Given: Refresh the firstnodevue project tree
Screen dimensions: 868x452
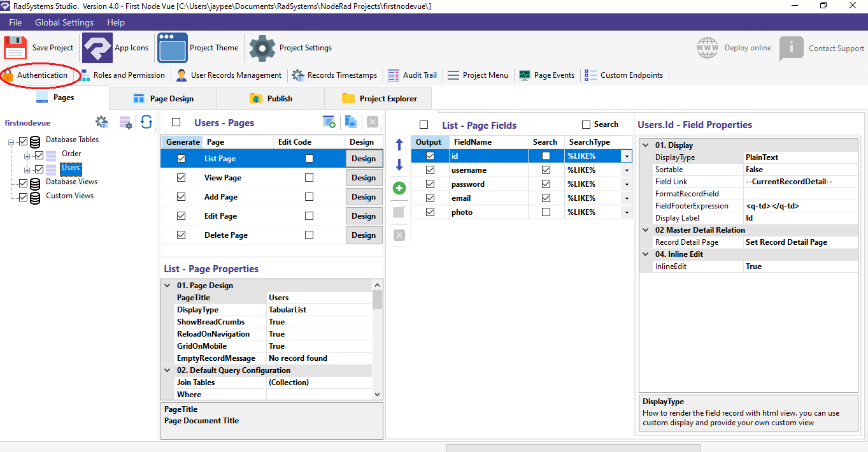Looking at the screenshot, I should coord(146,122).
